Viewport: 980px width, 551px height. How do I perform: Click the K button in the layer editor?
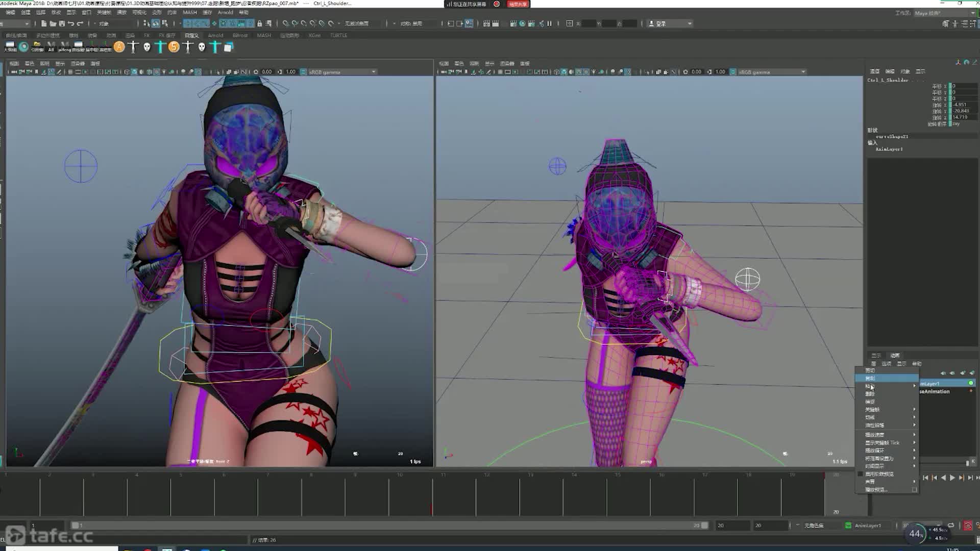(x=973, y=462)
